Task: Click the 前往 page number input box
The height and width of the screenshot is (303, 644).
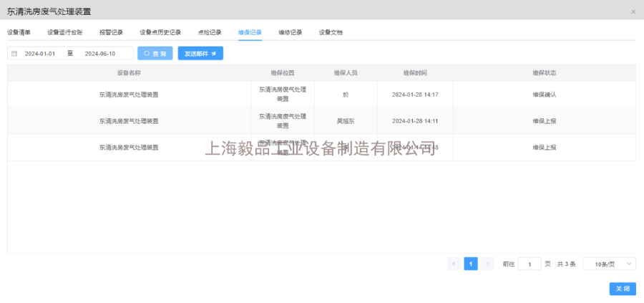Action: [x=530, y=264]
